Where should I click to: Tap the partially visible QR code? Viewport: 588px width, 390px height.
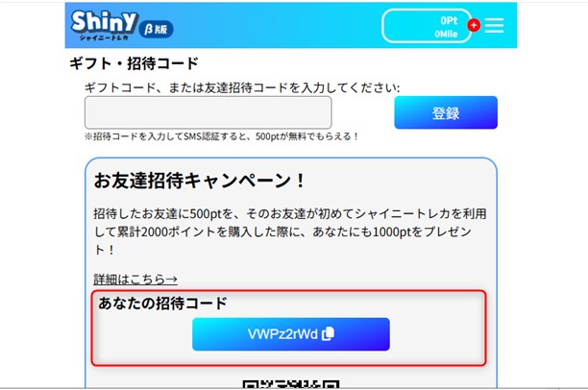click(x=291, y=384)
